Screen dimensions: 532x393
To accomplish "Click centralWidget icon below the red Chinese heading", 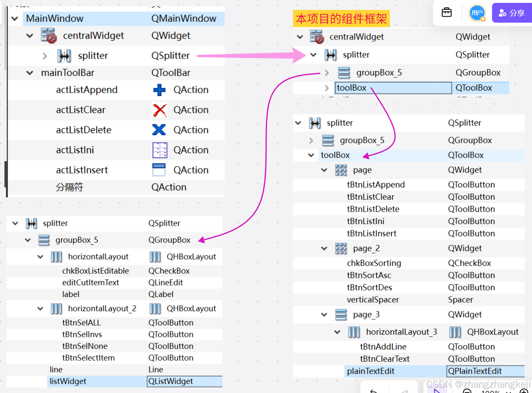I will pyautogui.click(x=317, y=37).
